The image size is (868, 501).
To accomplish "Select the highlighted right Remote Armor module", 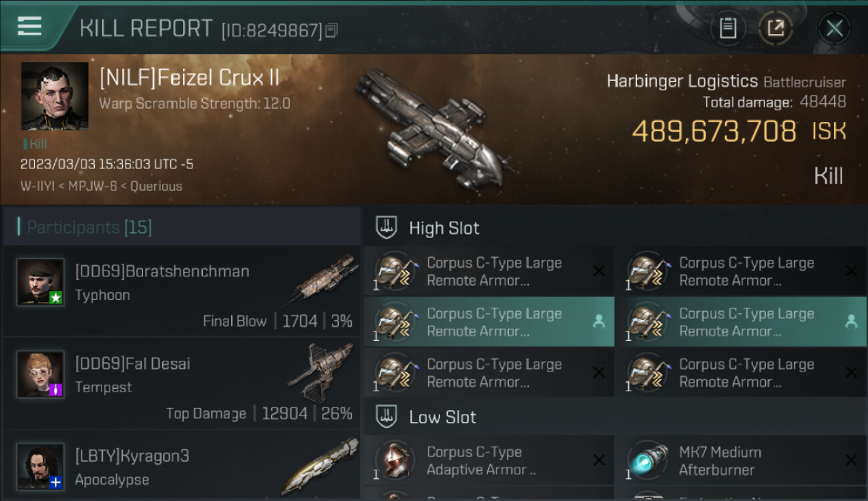I will pyautogui.click(x=740, y=322).
